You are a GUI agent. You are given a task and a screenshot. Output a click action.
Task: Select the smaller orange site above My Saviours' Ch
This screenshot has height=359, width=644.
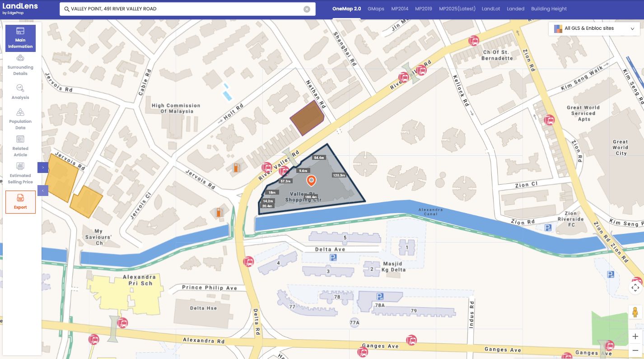coord(86,201)
